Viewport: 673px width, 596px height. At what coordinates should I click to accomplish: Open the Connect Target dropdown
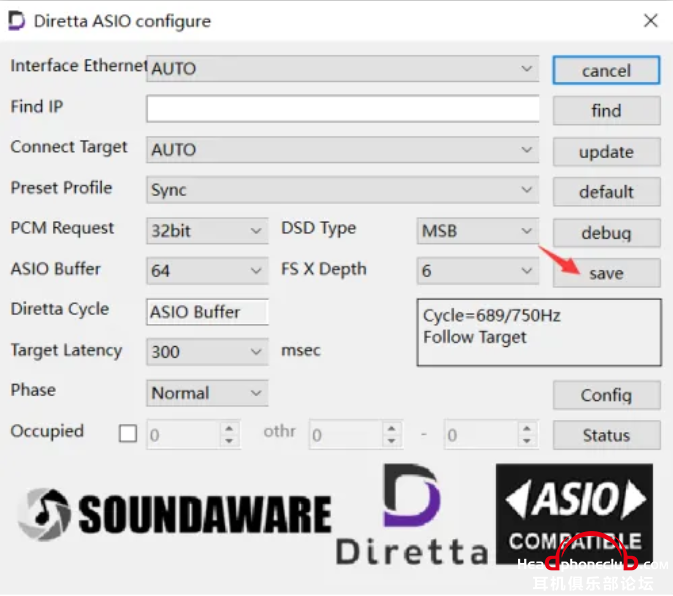click(343, 150)
